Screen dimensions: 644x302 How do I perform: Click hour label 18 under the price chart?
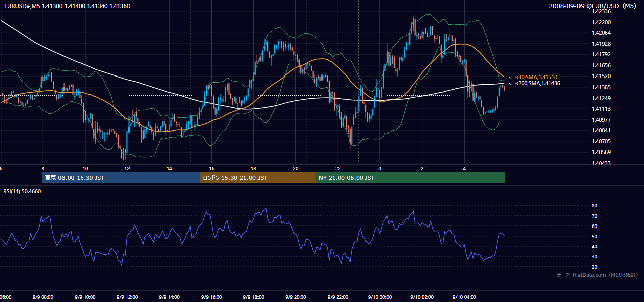tap(253, 168)
